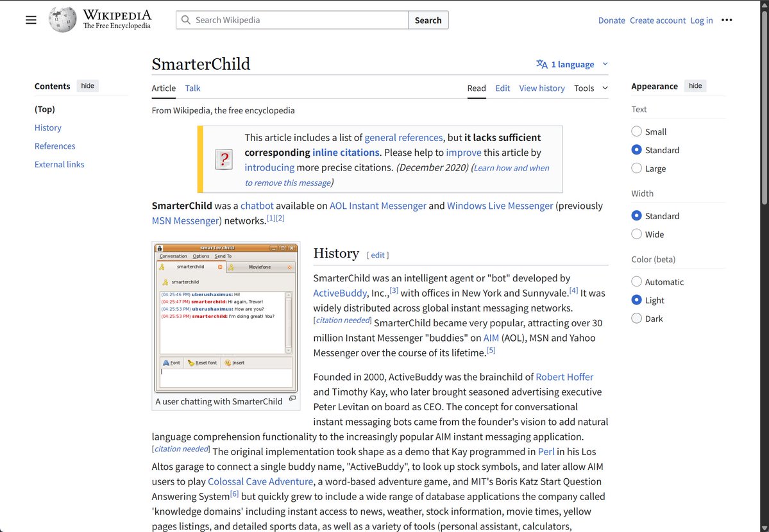Click the question mark citation notice icon
This screenshot has width=769, height=532.
pos(224,160)
